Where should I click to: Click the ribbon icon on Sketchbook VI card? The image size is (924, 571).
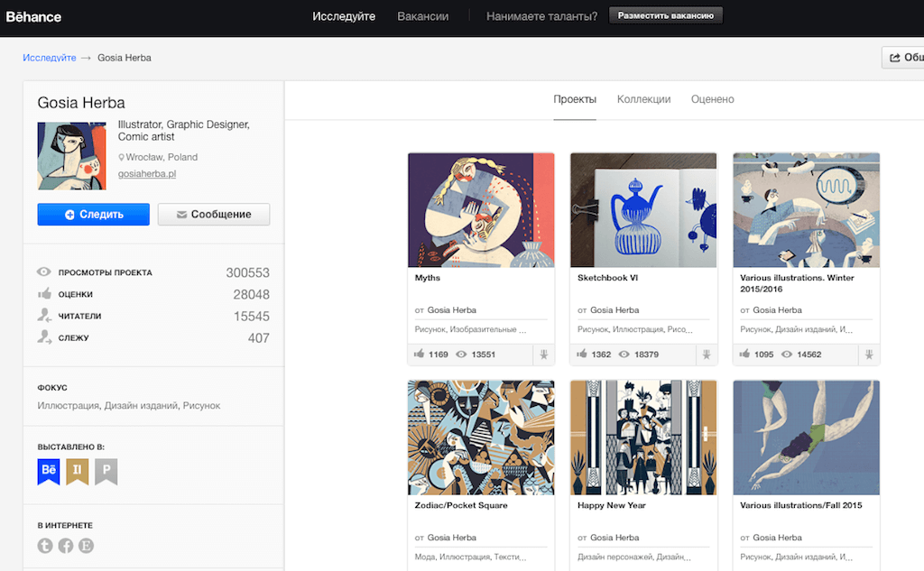click(706, 355)
